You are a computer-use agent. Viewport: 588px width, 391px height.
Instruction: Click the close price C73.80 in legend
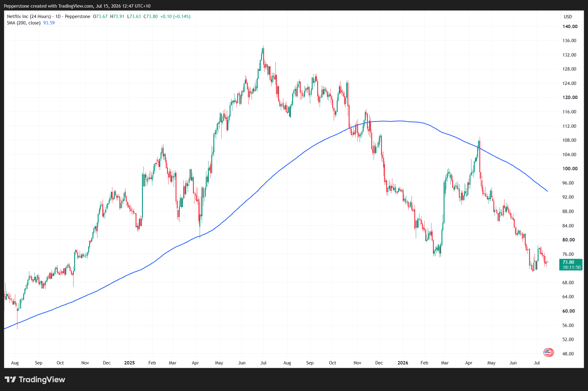click(x=151, y=16)
